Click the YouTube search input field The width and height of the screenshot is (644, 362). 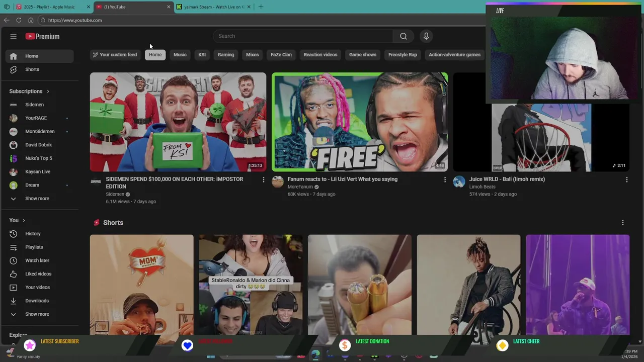pos(303,36)
